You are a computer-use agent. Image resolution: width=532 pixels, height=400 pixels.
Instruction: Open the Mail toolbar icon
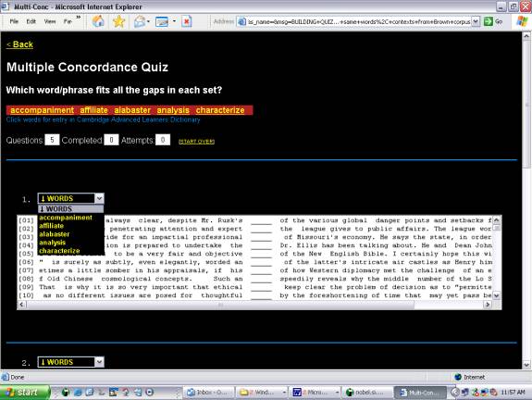click(139, 21)
